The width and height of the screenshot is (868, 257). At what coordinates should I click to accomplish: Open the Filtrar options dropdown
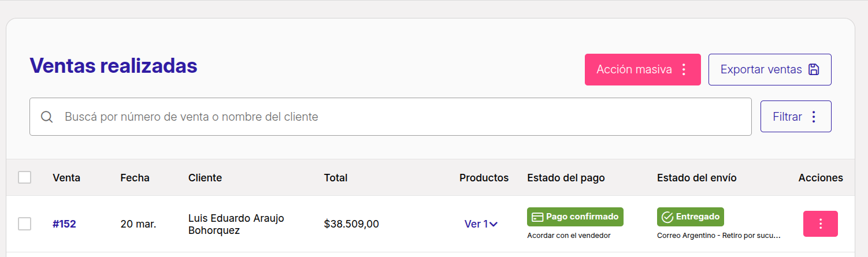point(796,117)
